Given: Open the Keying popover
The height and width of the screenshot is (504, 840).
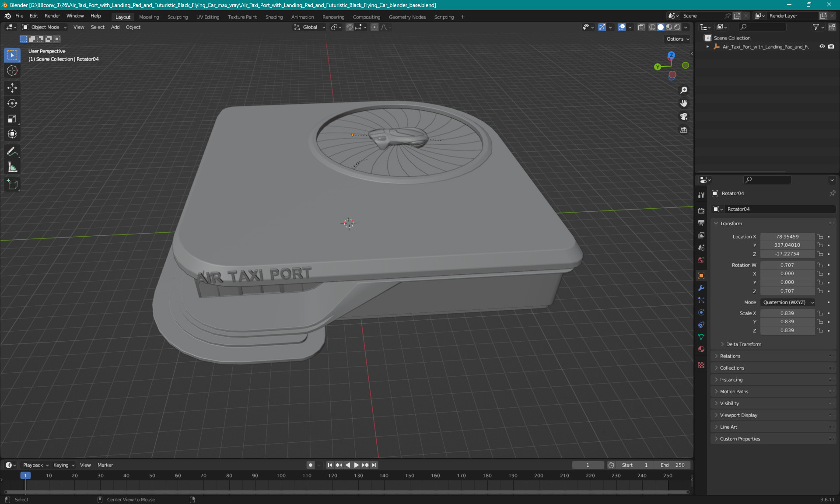Looking at the screenshot, I should 64,465.
